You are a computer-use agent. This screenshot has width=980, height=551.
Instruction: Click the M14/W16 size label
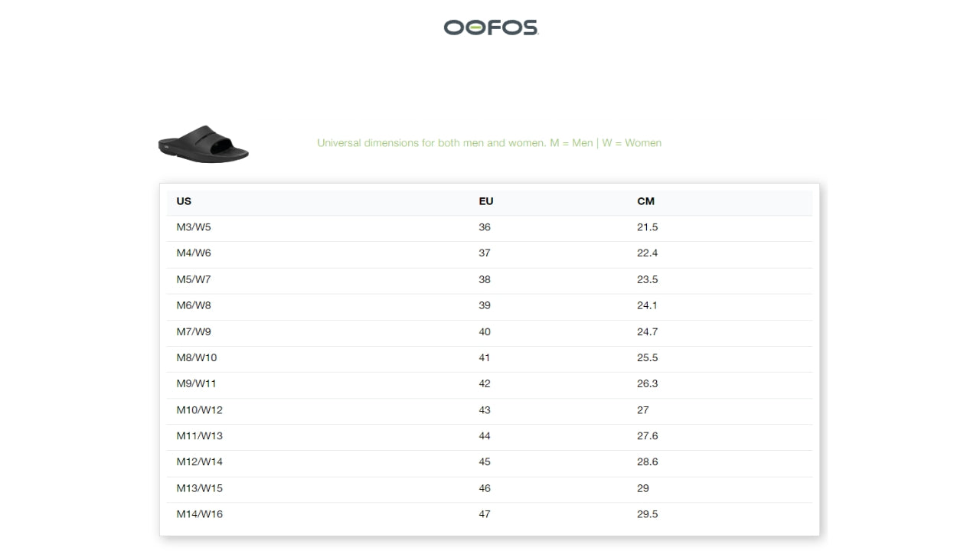[x=199, y=514]
